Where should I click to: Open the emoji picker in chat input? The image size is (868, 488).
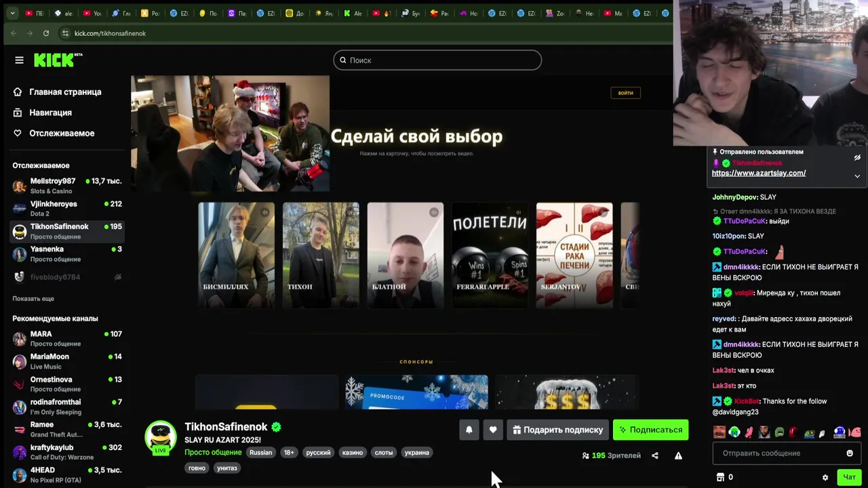(850, 453)
